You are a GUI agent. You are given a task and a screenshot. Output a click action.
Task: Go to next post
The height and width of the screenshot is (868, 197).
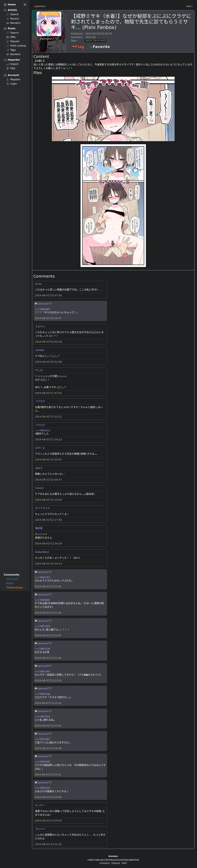pos(189,6)
